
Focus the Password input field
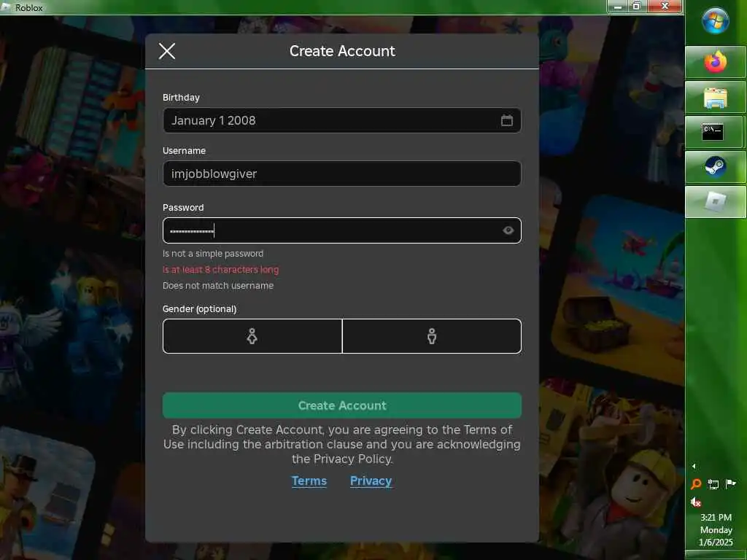coord(341,230)
